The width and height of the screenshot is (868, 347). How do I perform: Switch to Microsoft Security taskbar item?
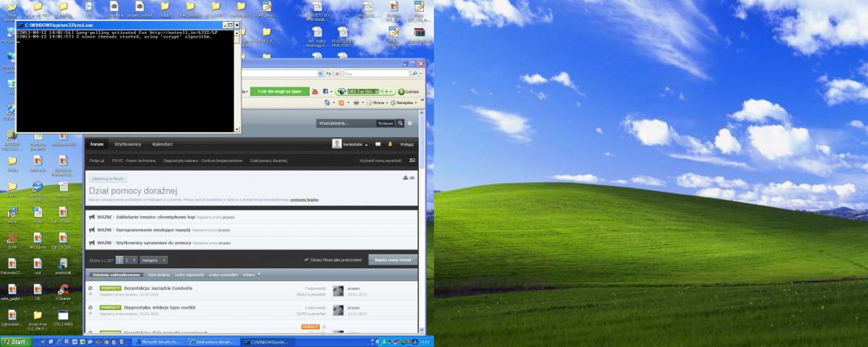tap(158, 341)
